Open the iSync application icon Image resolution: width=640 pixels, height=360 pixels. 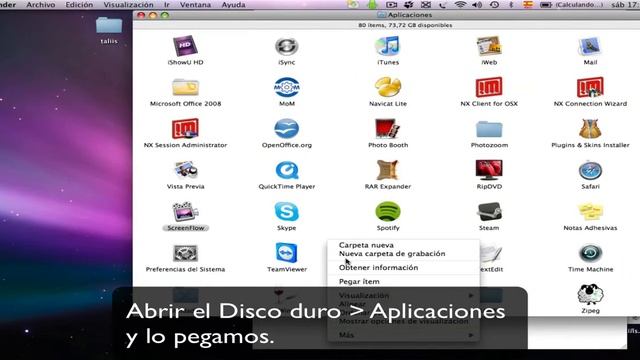click(287, 46)
